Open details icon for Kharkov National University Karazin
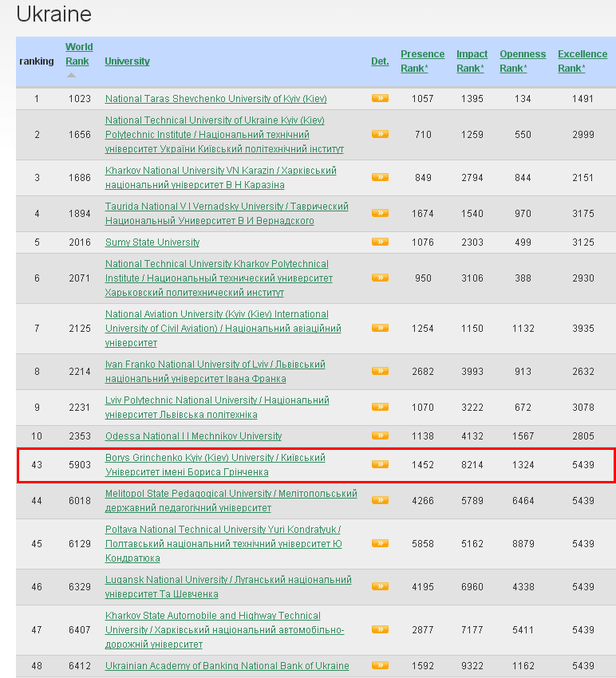Screen dimensions: 616x678 coord(380,177)
